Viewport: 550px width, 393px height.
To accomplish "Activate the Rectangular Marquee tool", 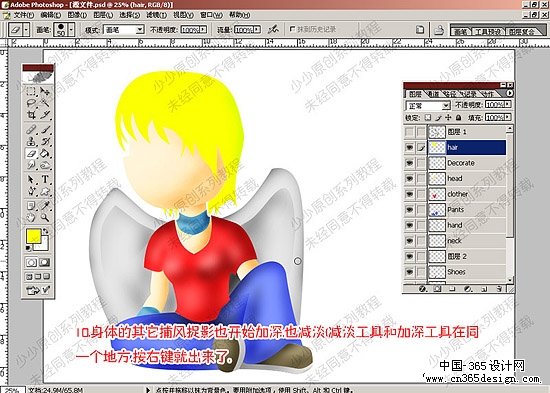I will click(31, 92).
